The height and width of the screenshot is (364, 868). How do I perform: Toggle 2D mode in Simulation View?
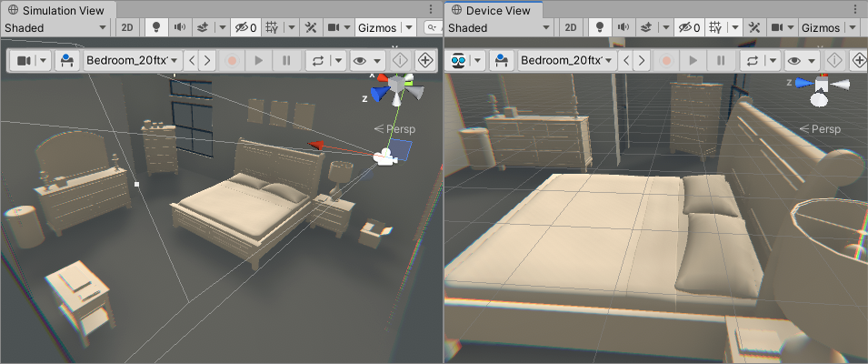[x=127, y=27]
